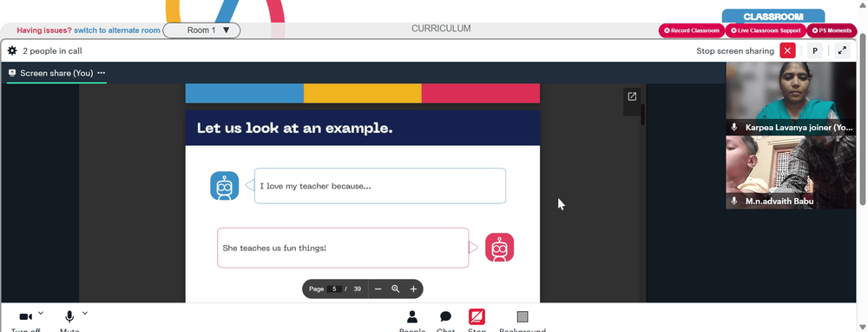Click the slide heading "Let us look at an example."

[x=294, y=128]
